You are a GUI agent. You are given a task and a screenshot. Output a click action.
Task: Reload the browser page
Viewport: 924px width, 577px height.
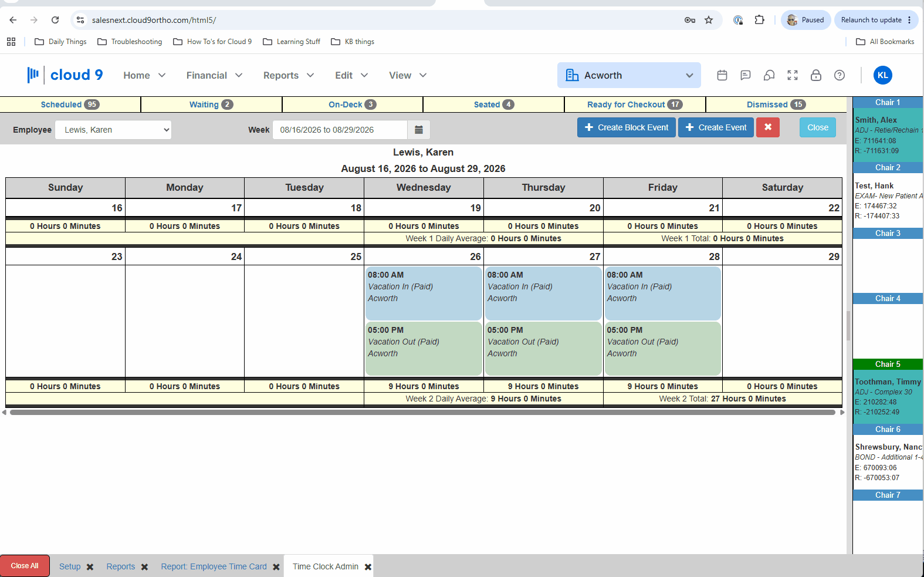pos(55,20)
